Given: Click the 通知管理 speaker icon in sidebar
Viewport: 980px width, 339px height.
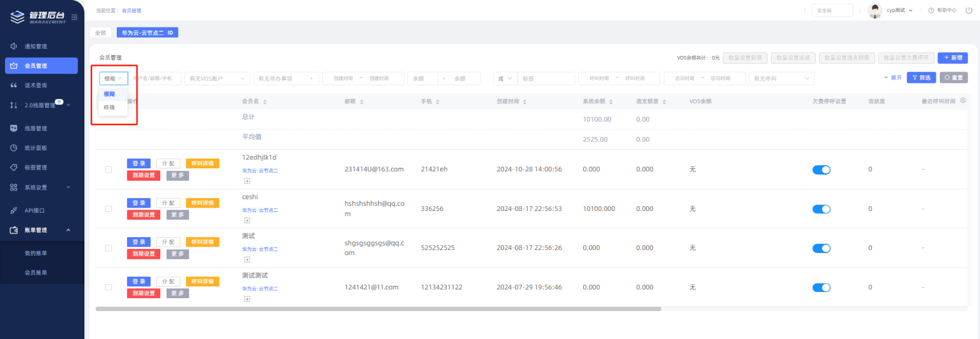Looking at the screenshot, I should [13, 46].
